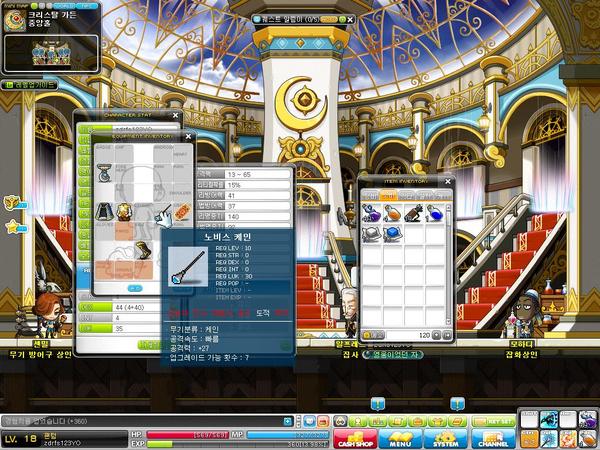Close the quest alarm panel
Viewport: 600px width, 450px height.
pyautogui.click(x=350, y=19)
